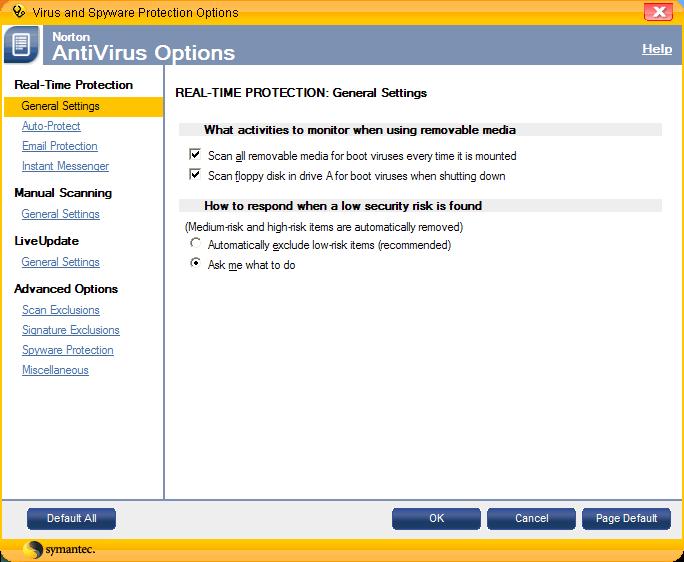Image resolution: width=684 pixels, height=562 pixels.
Task: Click 'How to respond when a low security risk' heading
Action: (x=343, y=206)
